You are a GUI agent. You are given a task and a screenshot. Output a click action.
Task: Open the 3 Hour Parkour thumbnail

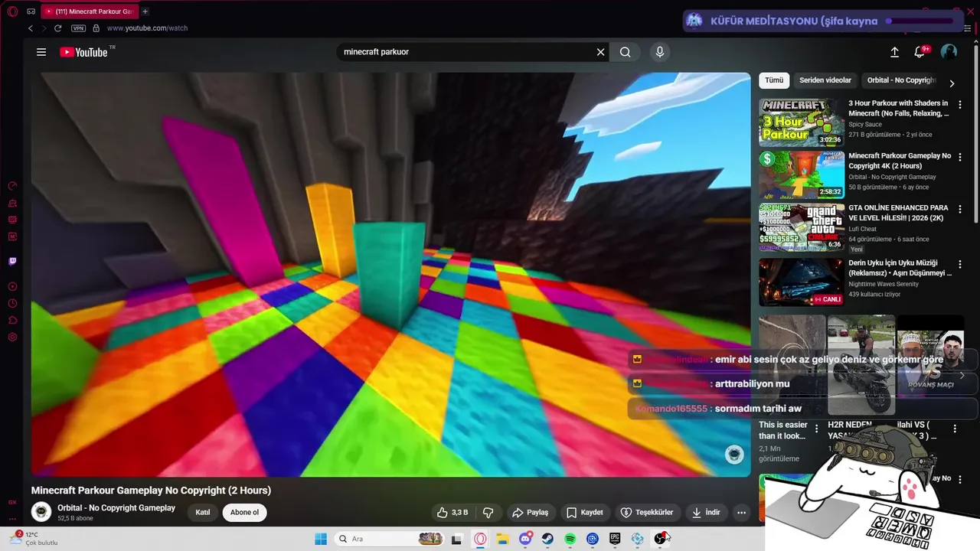[x=802, y=122]
